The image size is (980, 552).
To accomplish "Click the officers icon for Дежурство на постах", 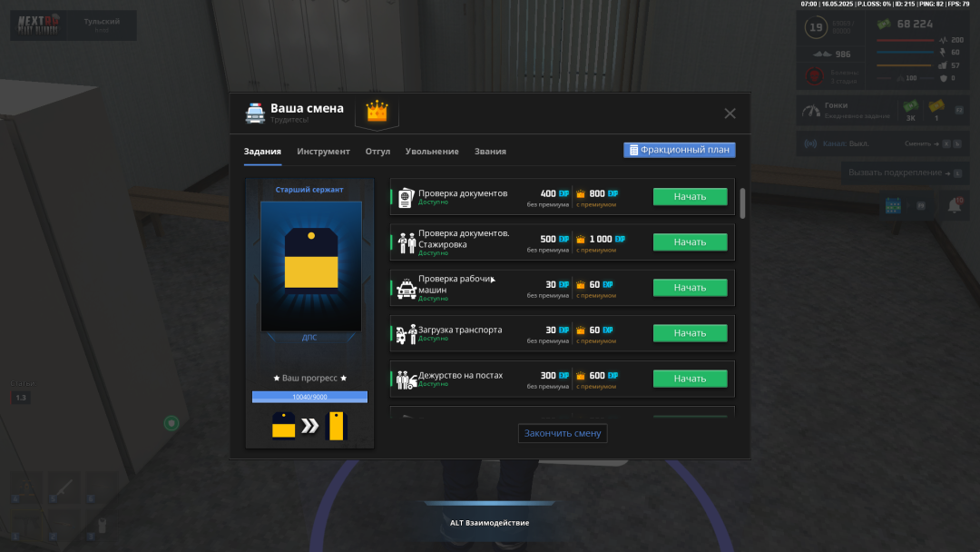I will (407, 380).
